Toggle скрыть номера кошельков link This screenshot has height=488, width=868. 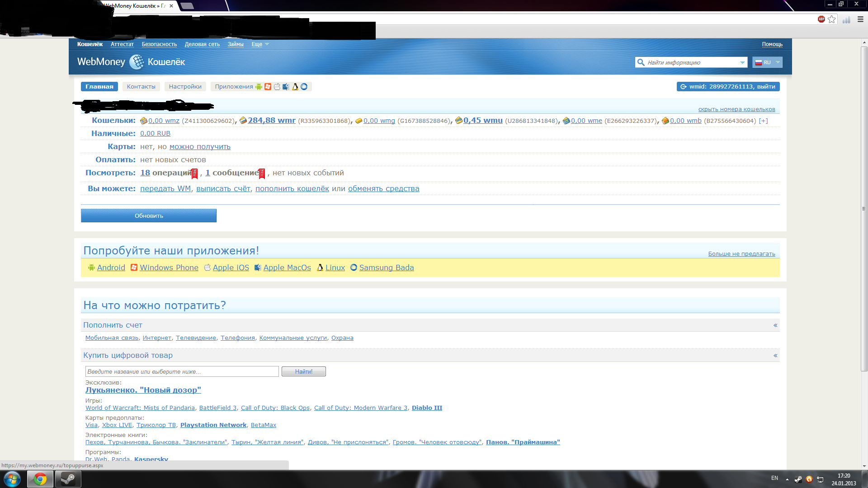736,109
